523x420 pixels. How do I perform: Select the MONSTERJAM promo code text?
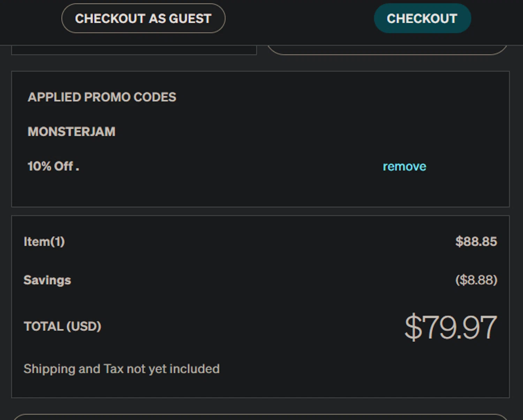tap(71, 132)
